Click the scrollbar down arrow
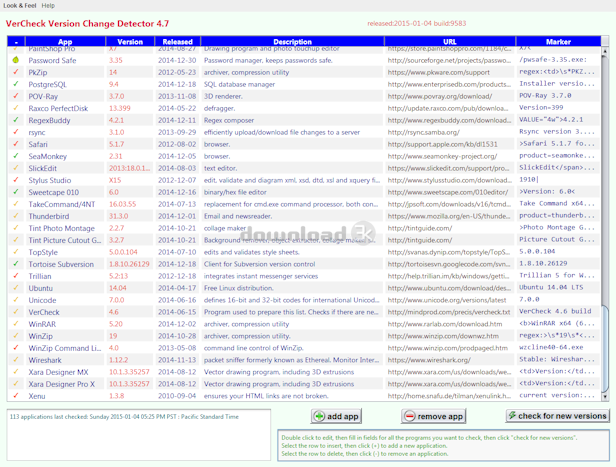The height and width of the screenshot is (467, 616). click(x=605, y=397)
